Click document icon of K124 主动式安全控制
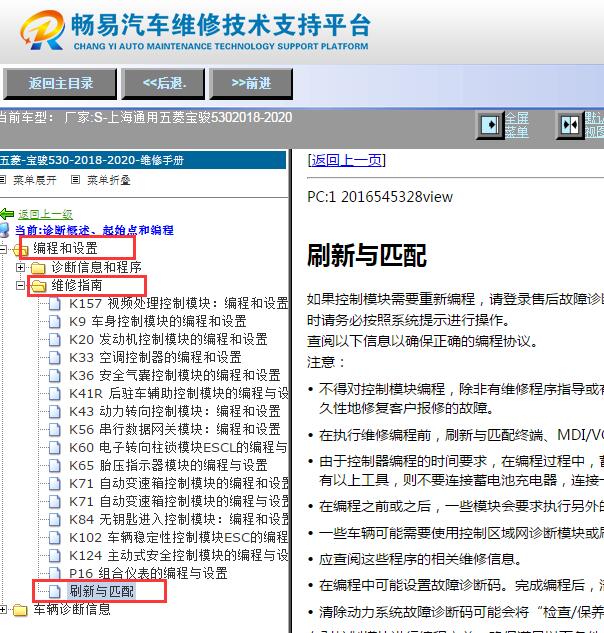The image size is (604, 633). tap(55, 555)
